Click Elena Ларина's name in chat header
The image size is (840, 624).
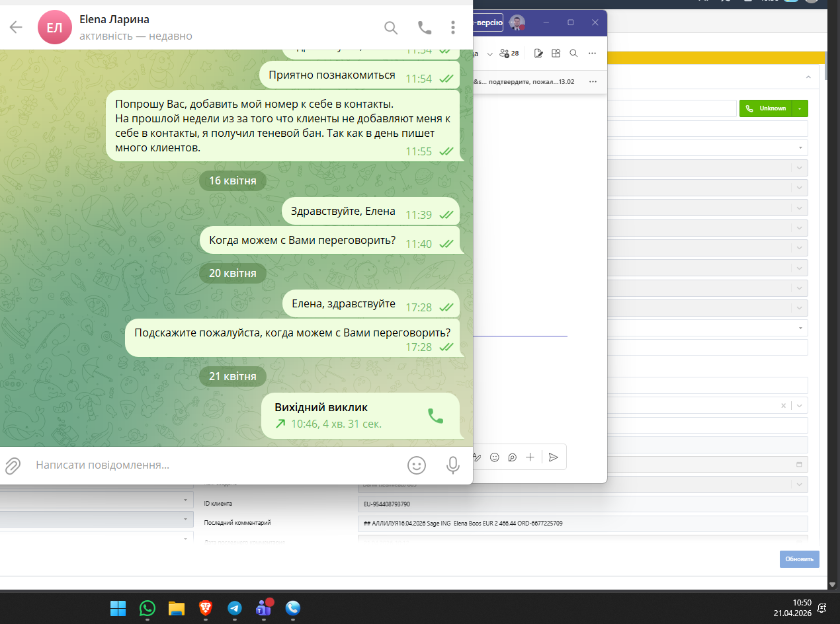pyautogui.click(x=114, y=19)
